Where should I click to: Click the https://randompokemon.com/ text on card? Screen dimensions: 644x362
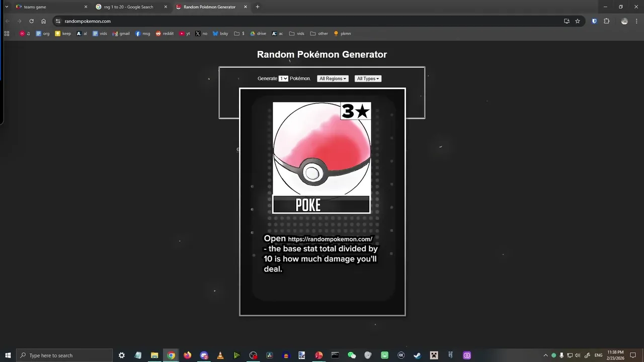point(330,239)
